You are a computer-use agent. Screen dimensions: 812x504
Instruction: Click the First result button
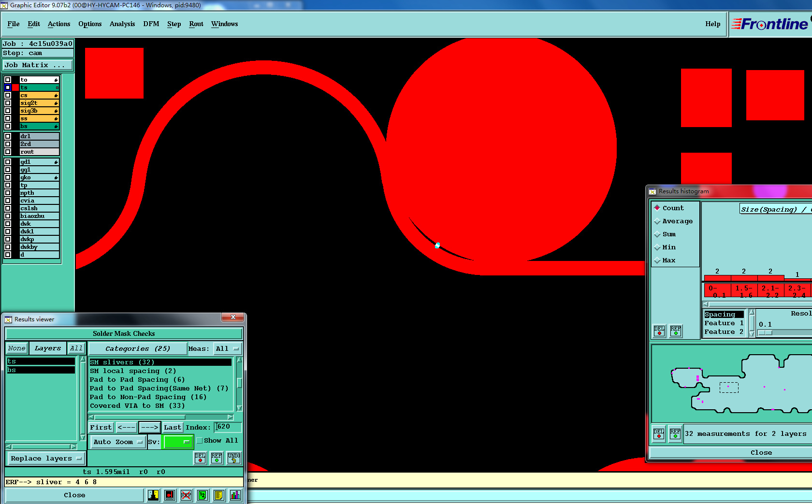click(101, 427)
